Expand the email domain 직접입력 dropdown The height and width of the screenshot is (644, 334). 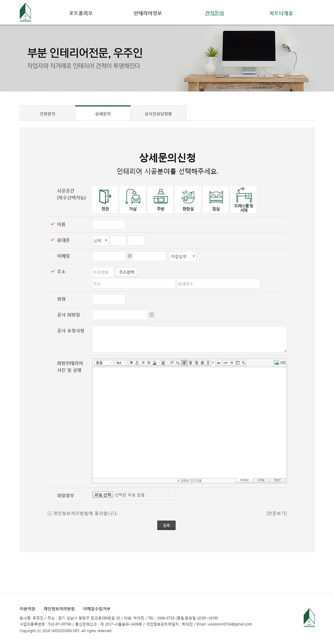pos(182,256)
